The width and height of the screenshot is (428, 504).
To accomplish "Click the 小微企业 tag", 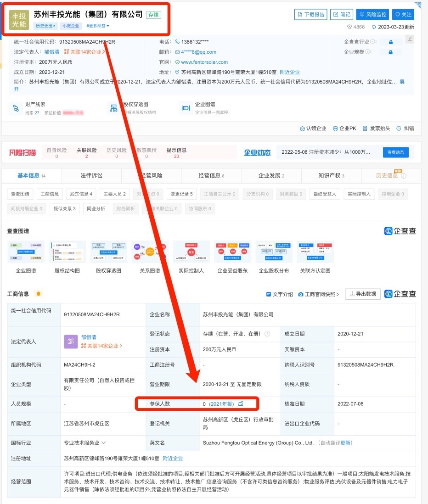I will coord(71,26).
